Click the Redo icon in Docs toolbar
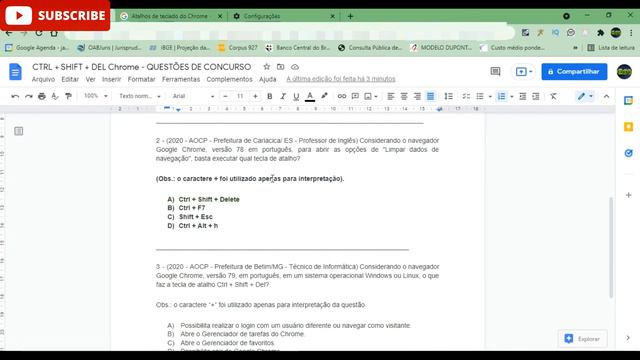The width and height of the screenshot is (640, 360). [x=29, y=96]
